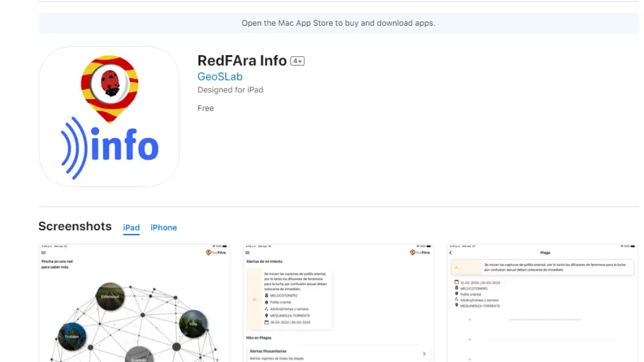Click the hamburger menu in alerts screenshot

coord(247,253)
